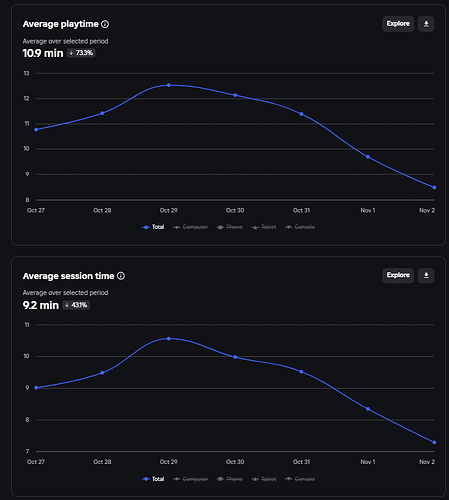Toggle Total series in playtime legend
This screenshot has height=500, width=449.
(x=153, y=227)
